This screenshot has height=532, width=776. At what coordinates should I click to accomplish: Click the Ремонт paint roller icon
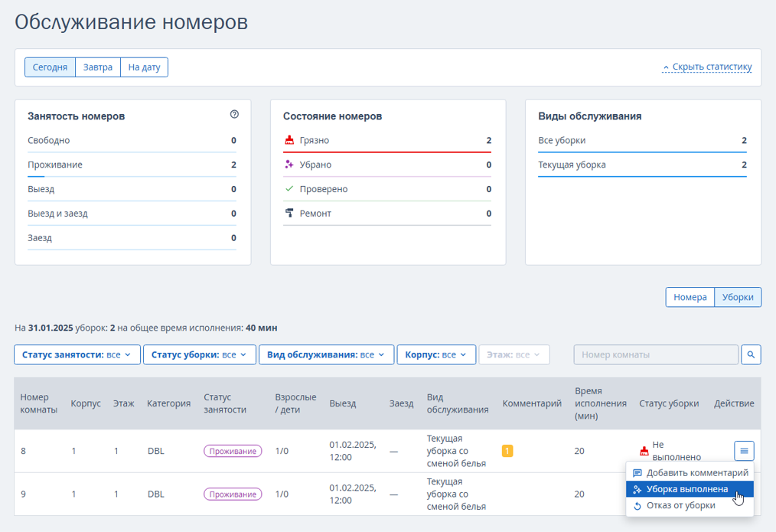pyautogui.click(x=289, y=214)
